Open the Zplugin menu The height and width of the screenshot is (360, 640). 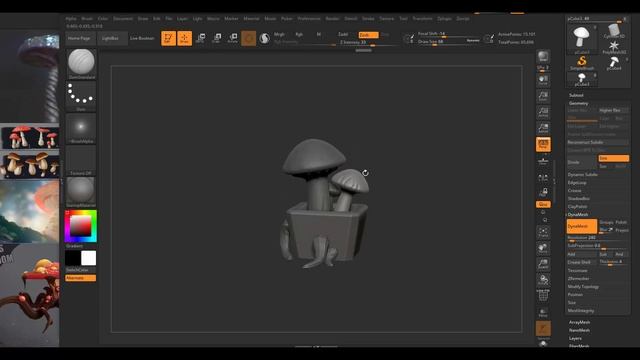(444, 19)
